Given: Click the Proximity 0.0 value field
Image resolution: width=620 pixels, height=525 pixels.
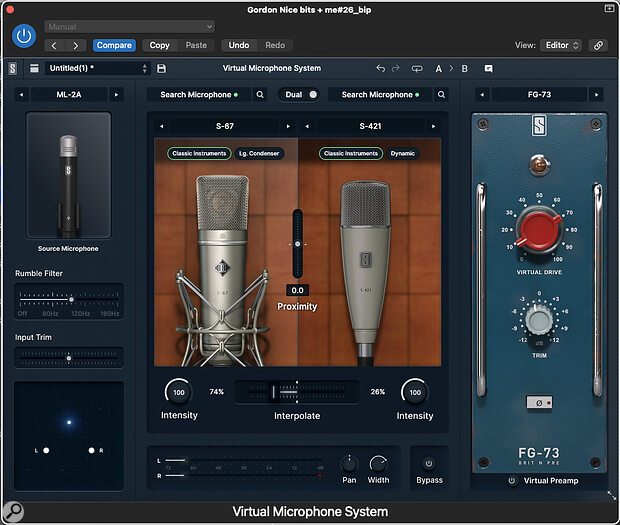Looking at the screenshot, I should [297, 291].
